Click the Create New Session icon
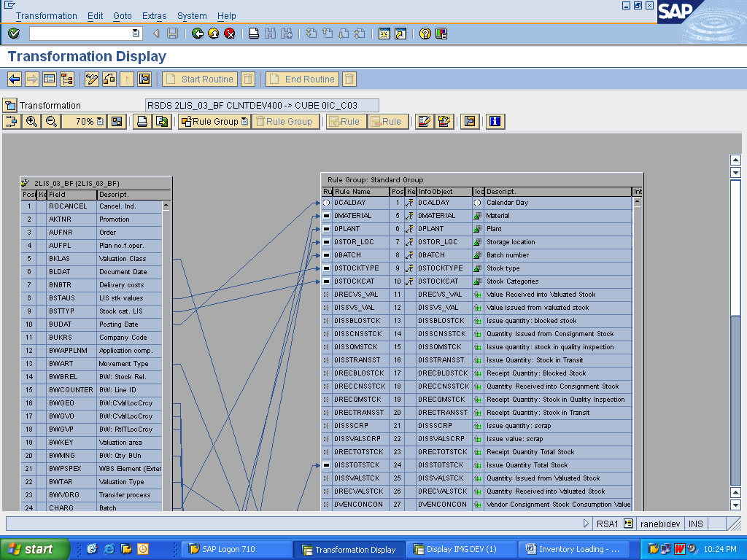 coord(384,34)
